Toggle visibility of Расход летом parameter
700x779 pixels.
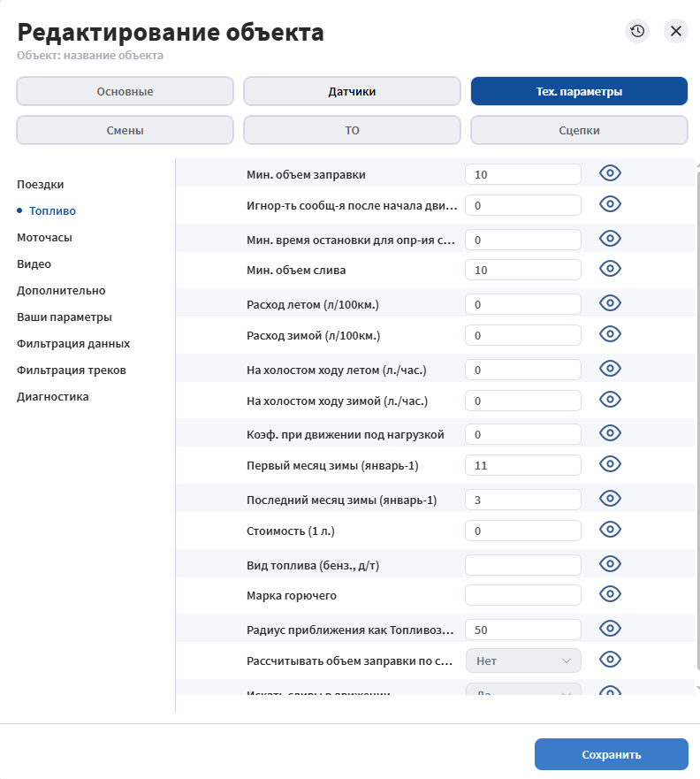point(610,303)
